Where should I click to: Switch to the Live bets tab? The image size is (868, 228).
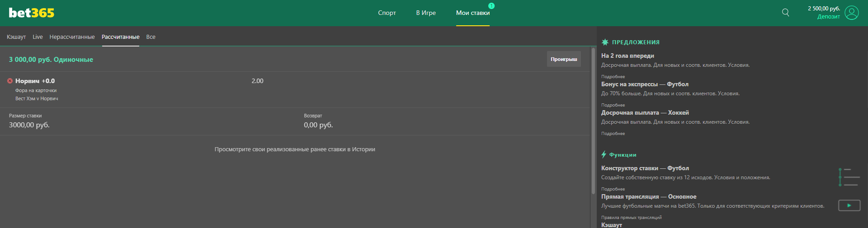point(38,37)
